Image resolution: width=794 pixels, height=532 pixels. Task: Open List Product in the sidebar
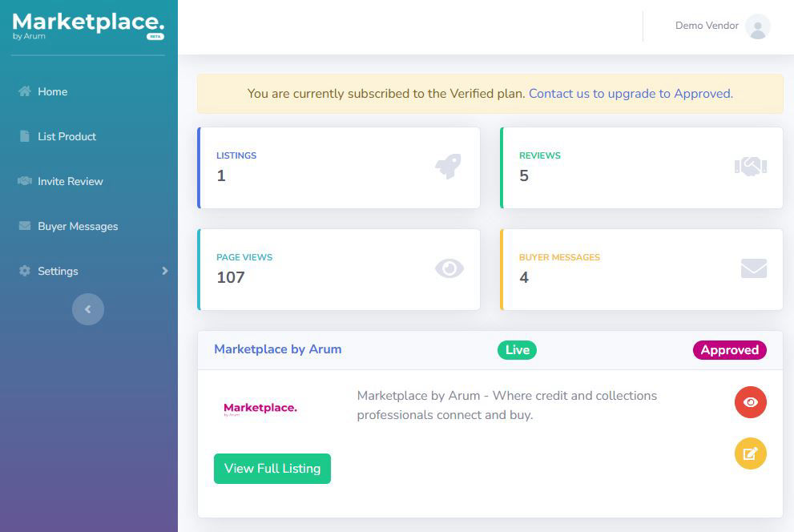(x=67, y=136)
